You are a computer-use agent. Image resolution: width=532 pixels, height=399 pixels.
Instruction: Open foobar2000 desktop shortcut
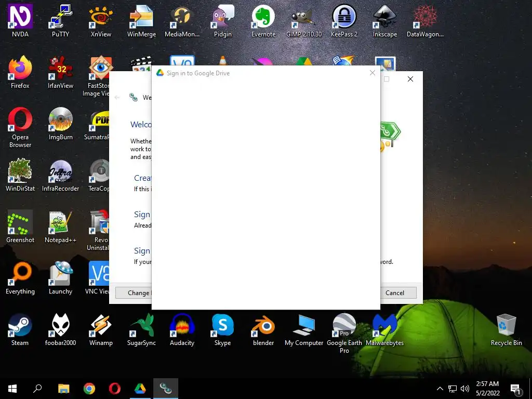click(x=60, y=329)
